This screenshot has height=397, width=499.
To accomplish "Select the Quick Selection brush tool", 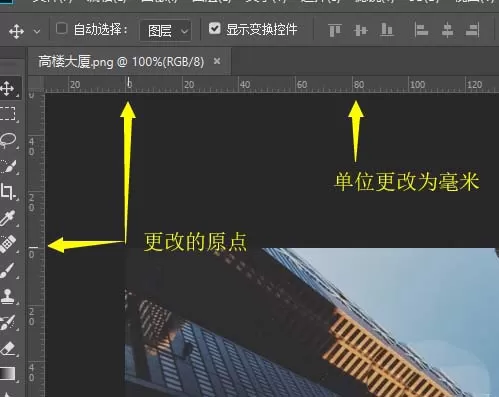I will 8,166.
